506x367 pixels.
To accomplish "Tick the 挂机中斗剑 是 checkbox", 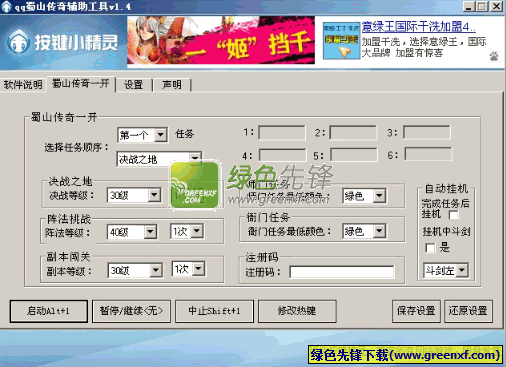I will (430, 248).
